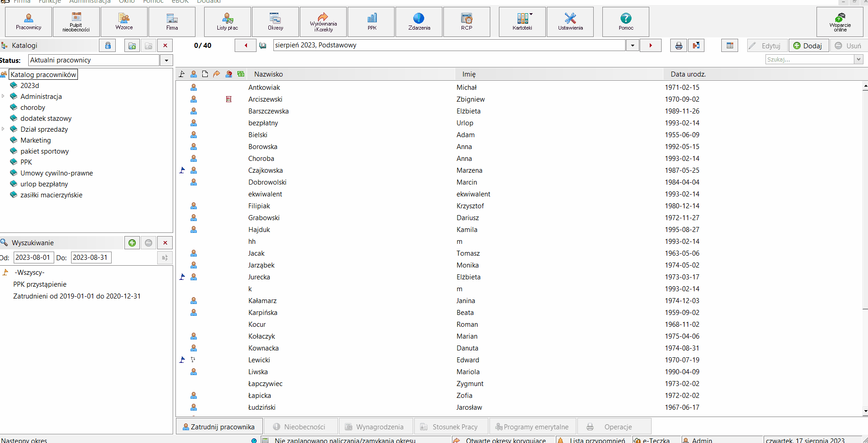
Task: Click the printer icon
Action: pos(678,46)
